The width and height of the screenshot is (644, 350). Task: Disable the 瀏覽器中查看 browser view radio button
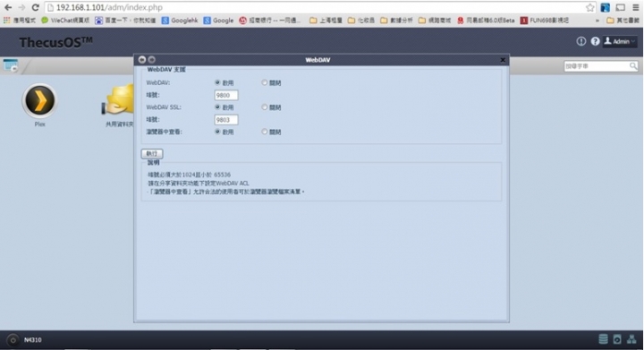click(x=265, y=132)
